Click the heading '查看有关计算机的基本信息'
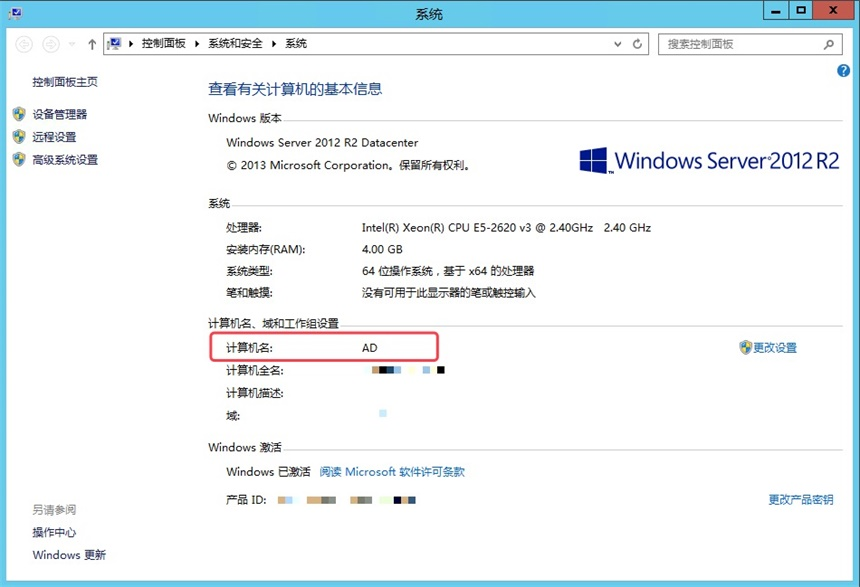860x587 pixels. (295, 89)
